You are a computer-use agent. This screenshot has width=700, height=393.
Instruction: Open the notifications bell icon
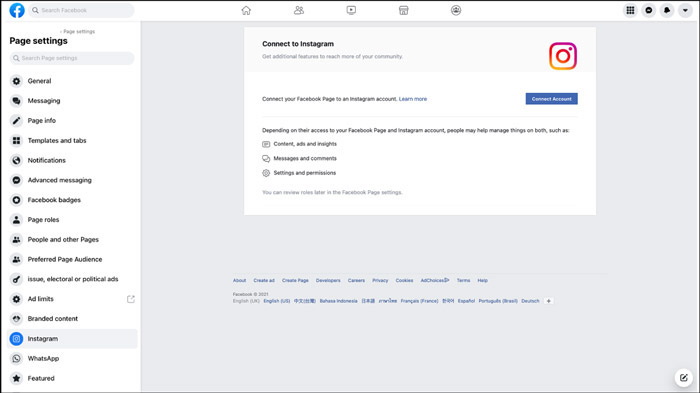(x=667, y=10)
